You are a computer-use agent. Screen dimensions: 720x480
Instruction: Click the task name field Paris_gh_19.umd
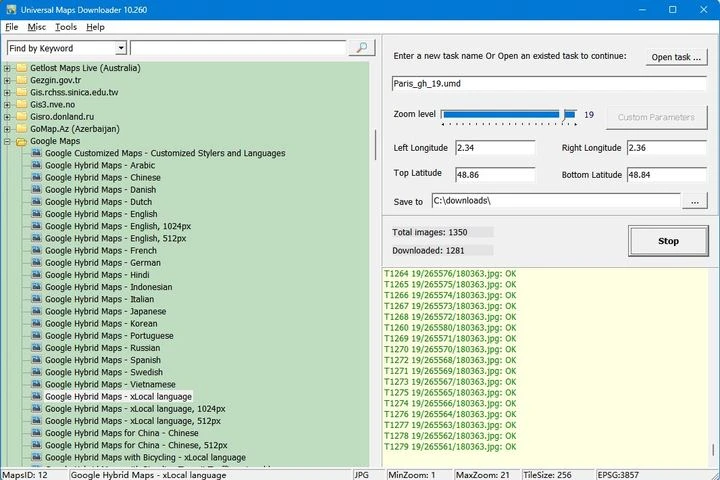tap(549, 84)
